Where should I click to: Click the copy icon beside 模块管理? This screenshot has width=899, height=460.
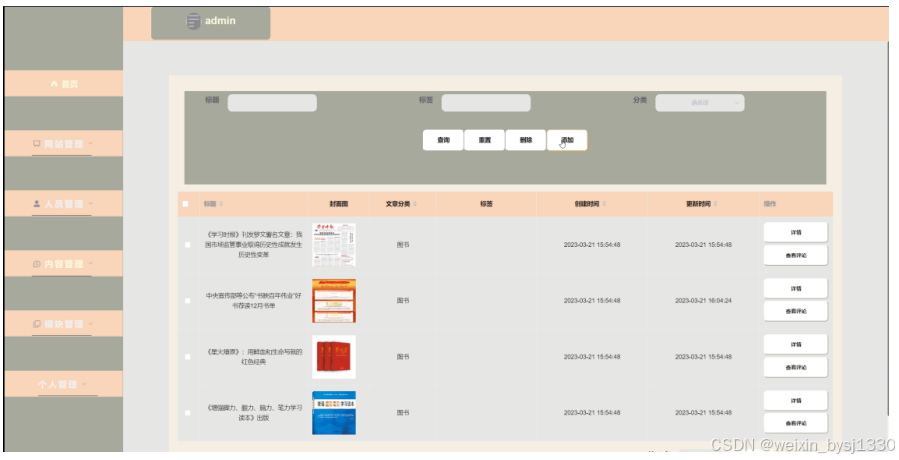point(37,324)
